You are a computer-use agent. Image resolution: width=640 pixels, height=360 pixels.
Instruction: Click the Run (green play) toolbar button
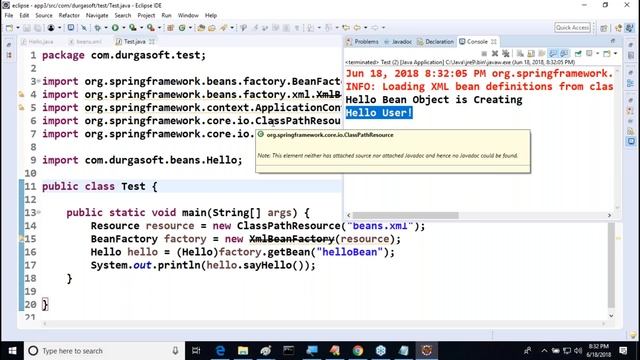[116, 28]
